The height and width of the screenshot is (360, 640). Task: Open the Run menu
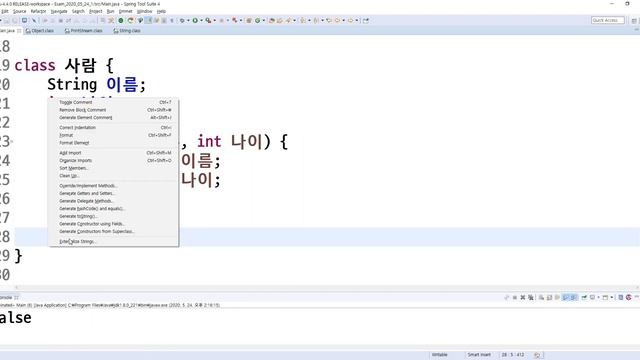pyautogui.click(x=111, y=11)
